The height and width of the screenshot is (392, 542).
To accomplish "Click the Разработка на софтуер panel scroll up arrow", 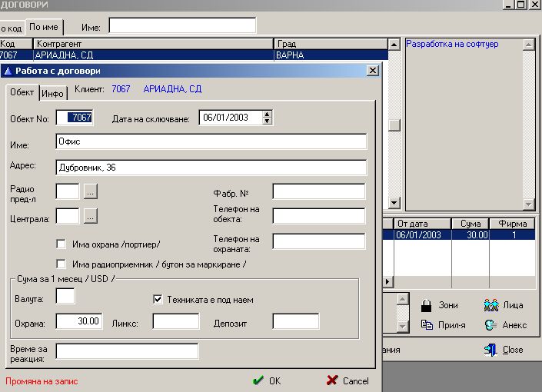I will 528,45.
